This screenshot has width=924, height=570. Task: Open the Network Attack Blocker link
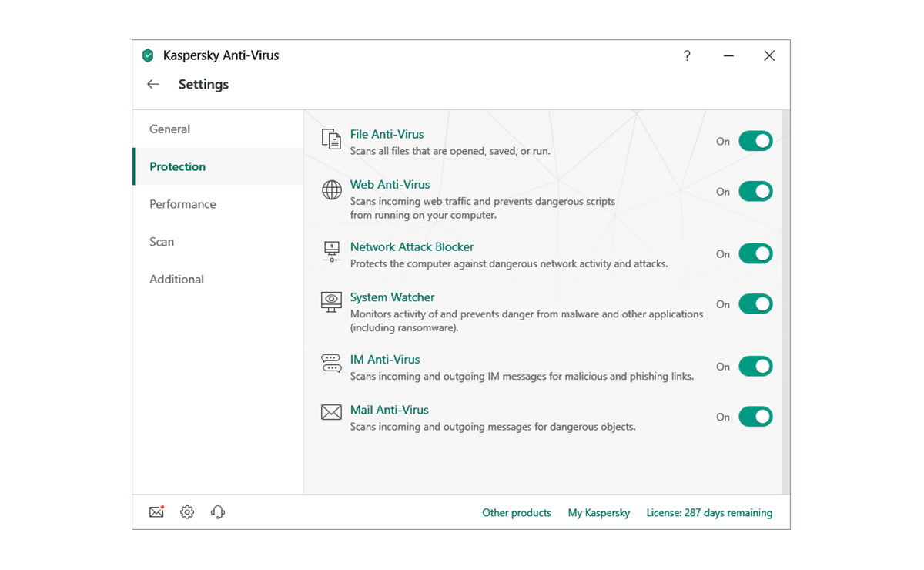coord(412,247)
